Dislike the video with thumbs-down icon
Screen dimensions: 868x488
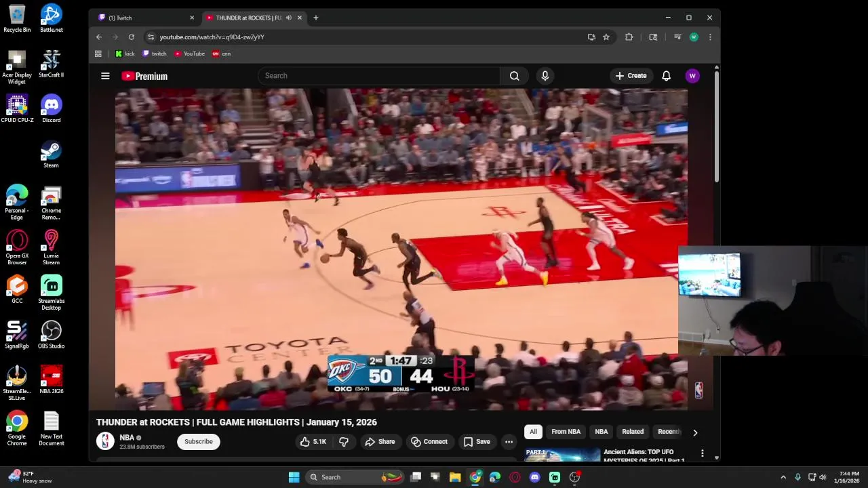[344, 442]
